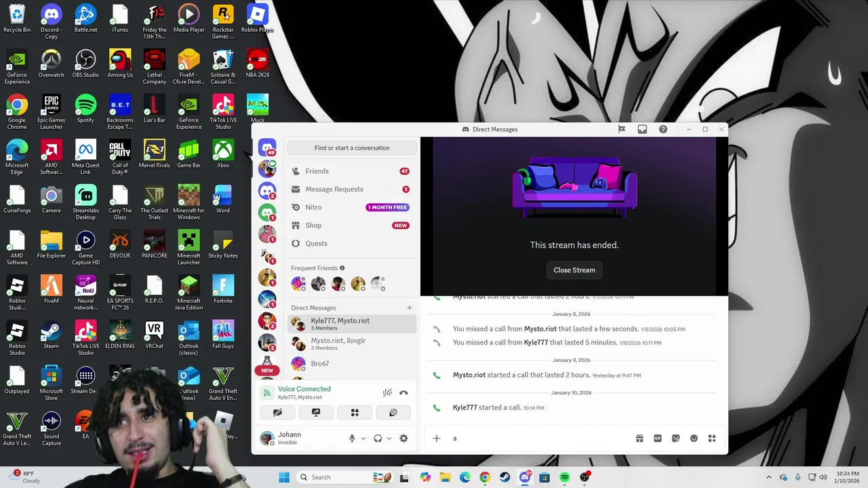868x488 pixels.
Task: Open Among Us desktop icon
Action: point(120,64)
